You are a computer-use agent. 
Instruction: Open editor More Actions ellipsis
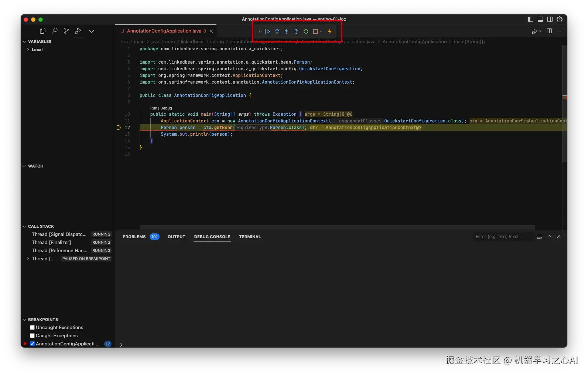[559, 31]
